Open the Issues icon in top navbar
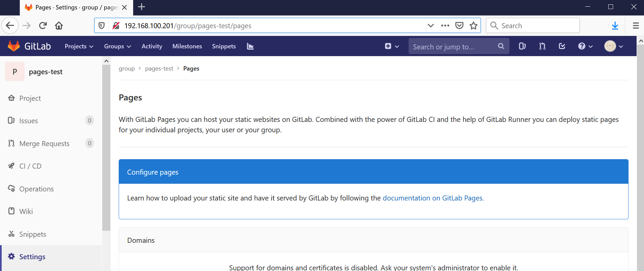This screenshot has height=271, width=644. click(522, 46)
